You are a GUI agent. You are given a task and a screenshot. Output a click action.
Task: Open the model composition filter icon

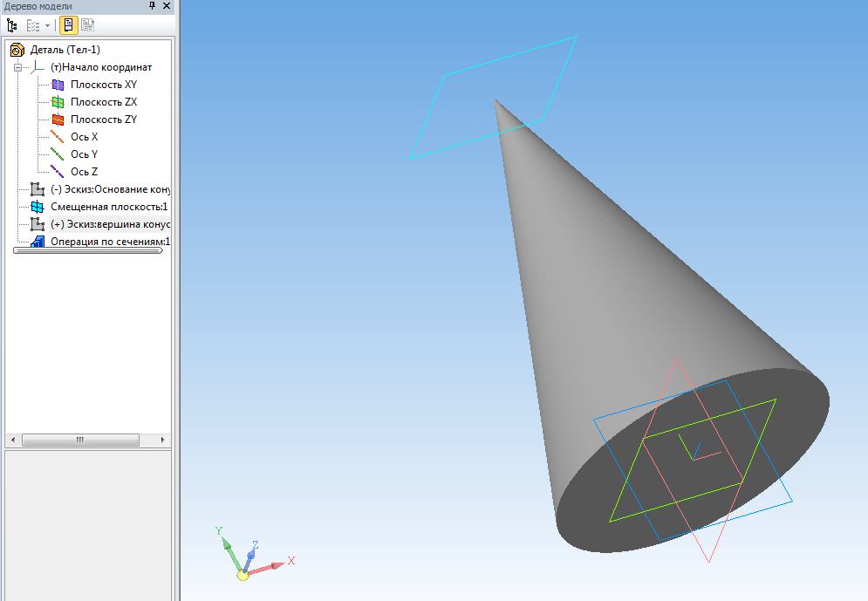tap(33, 25)
